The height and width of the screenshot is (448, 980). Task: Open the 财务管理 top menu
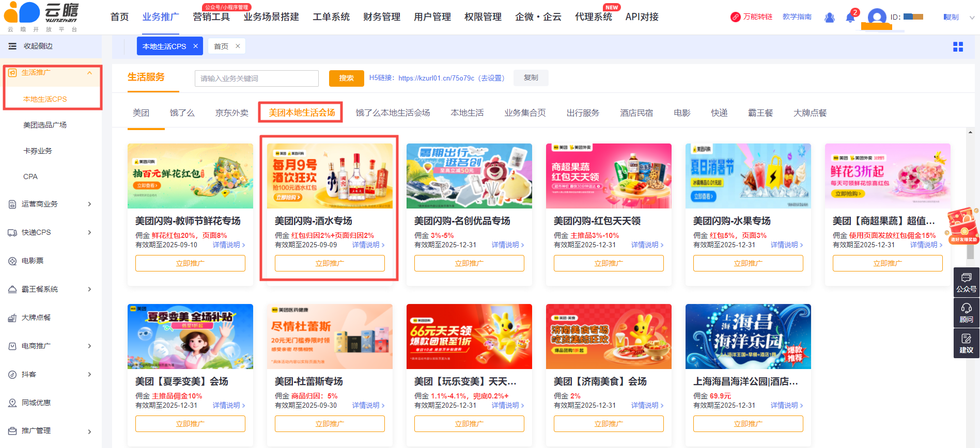coord(382,17)
